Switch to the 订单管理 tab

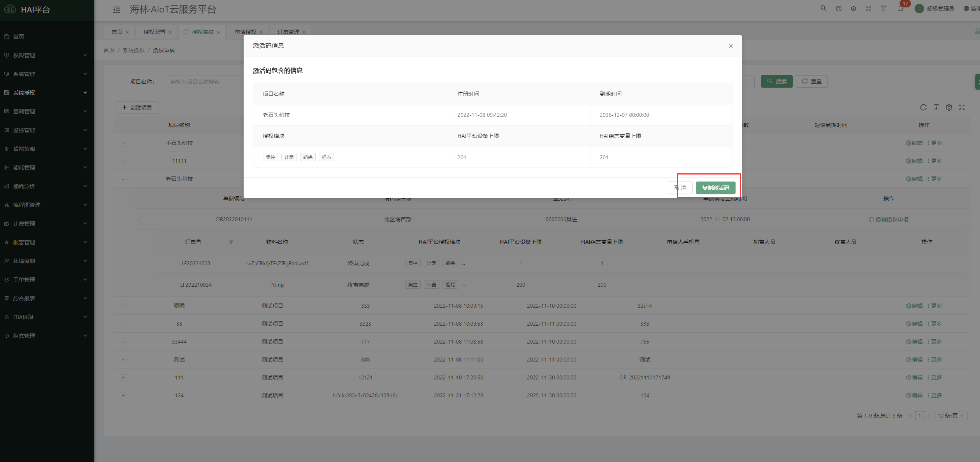click(288, 32)
